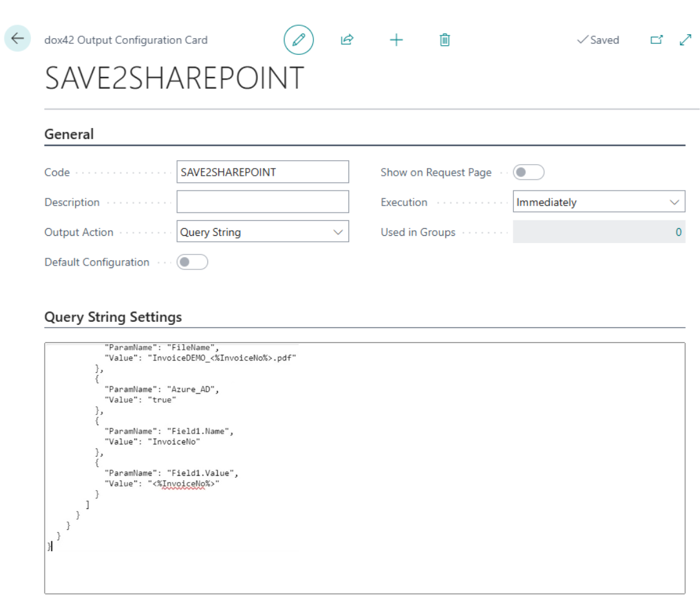Click the "Azure_AD" parameter name text
Viewport: 700px width, 597px height.
(x=193, y=389)
